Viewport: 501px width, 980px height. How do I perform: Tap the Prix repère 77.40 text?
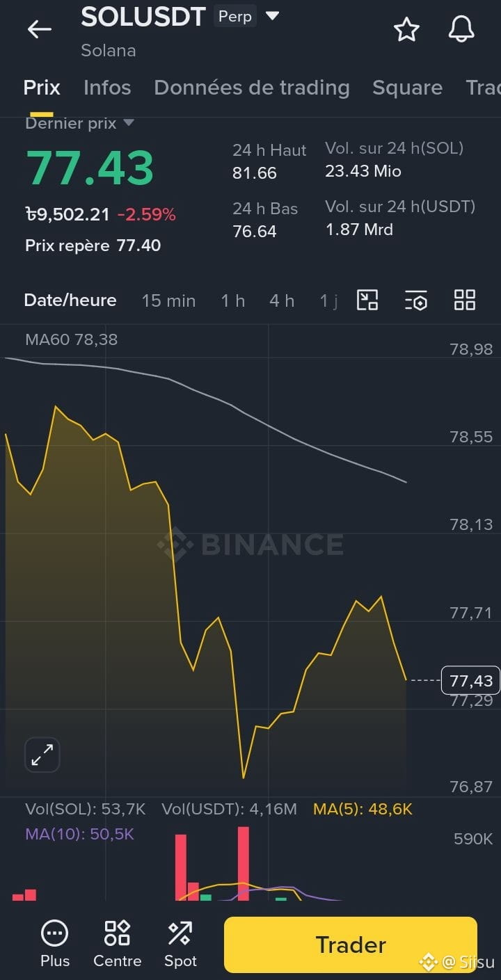[x=93, y=246]
